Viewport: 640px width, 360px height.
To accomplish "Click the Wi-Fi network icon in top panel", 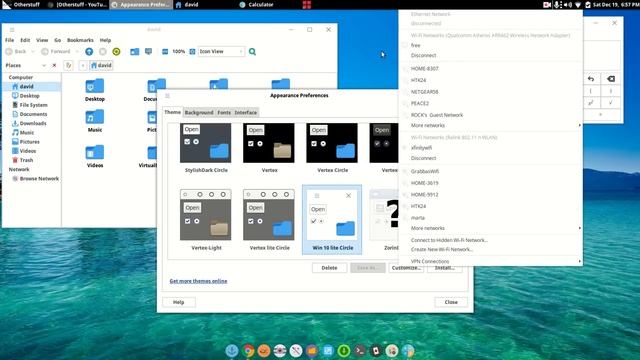I will pyautogui.click(x=578, y=5).
